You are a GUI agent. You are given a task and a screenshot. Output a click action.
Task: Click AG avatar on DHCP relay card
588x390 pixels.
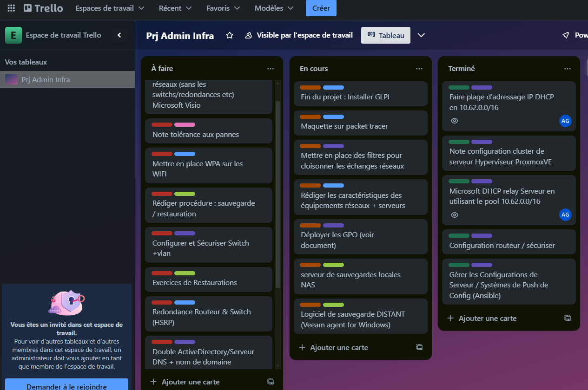[x=565, y=214]
